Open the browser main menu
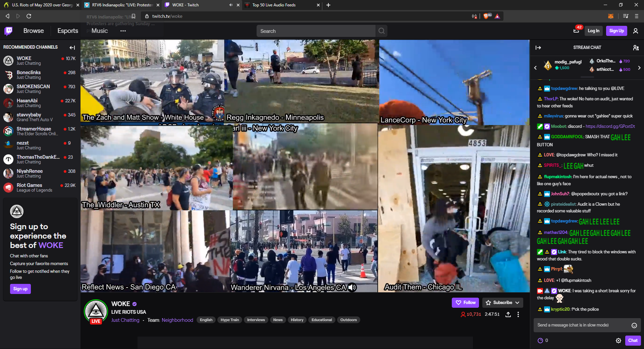The image size is (644, 349). tap(636, 16)
